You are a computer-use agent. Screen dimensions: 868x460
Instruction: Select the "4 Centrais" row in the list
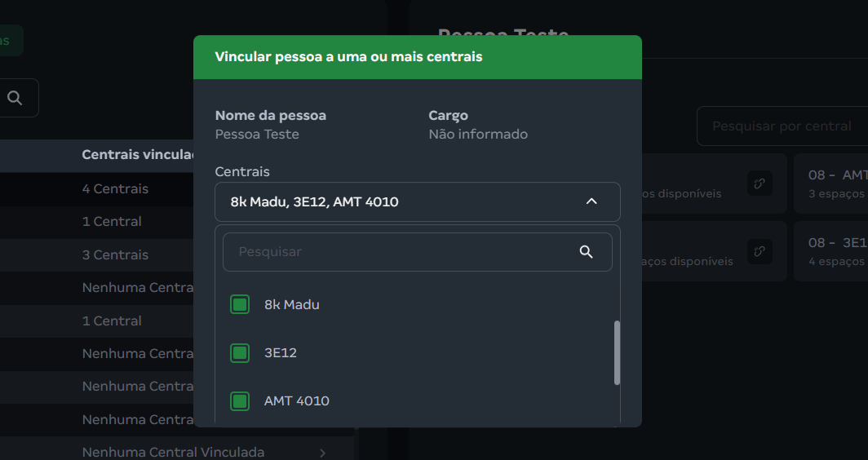pos(115,189)
